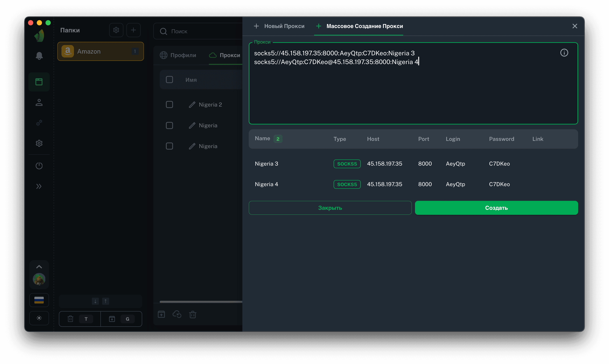Toggle select-all checkbox beside Имя
The width and height of the screenshot is (609, 364).
click(169, 80)
